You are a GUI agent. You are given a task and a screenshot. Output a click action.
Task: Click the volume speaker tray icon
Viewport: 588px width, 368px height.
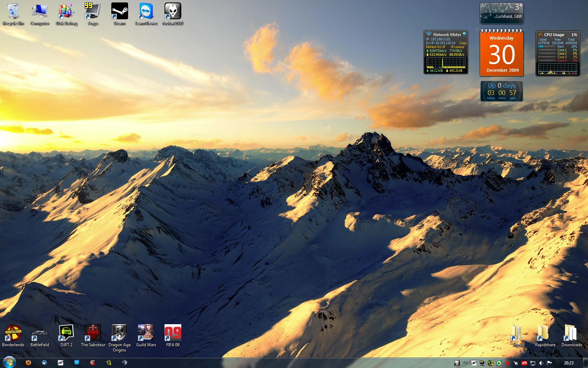(541, 363)
